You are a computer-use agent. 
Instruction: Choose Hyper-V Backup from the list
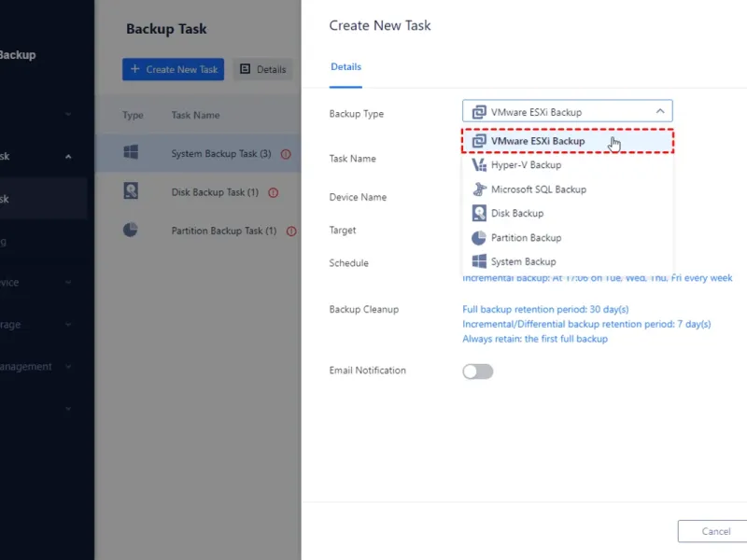(567, 165)
